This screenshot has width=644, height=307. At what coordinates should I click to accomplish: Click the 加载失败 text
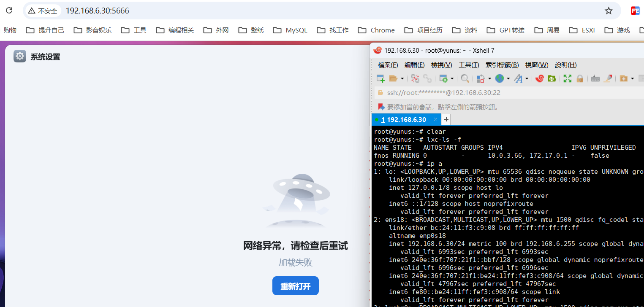pyautogui.click(x=296, y=262)
